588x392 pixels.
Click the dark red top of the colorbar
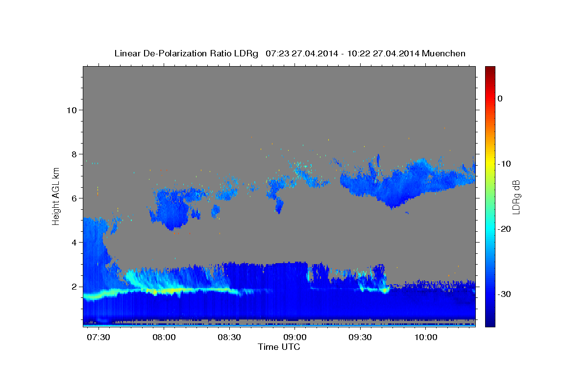490,70
